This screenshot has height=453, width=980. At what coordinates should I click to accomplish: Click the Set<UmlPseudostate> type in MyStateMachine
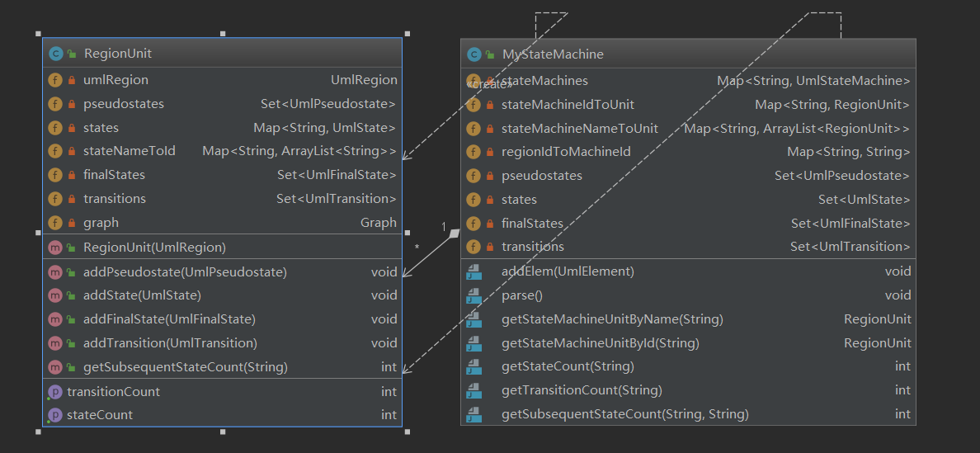click(842, 176)
